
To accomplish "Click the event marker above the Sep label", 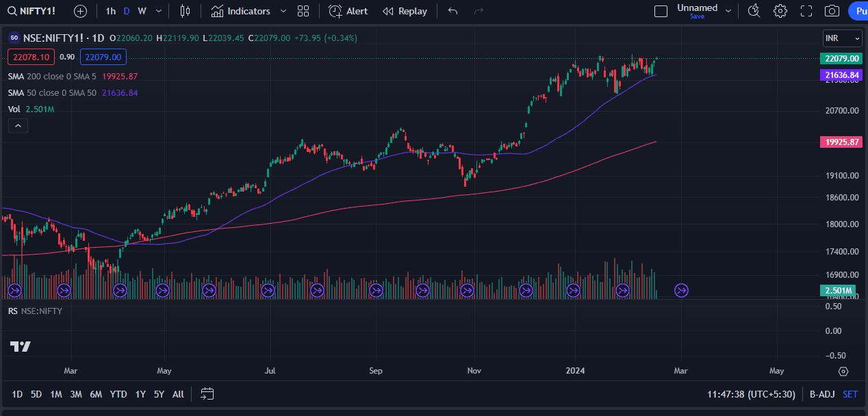I will click(376, 291).
